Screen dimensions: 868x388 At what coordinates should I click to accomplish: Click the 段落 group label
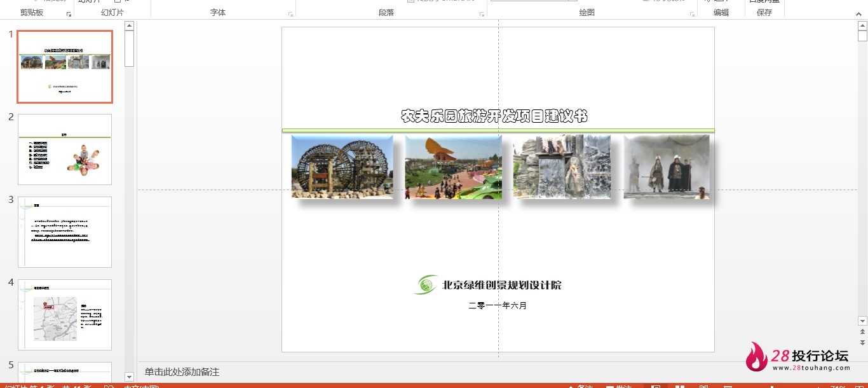[x=386, y=13]
